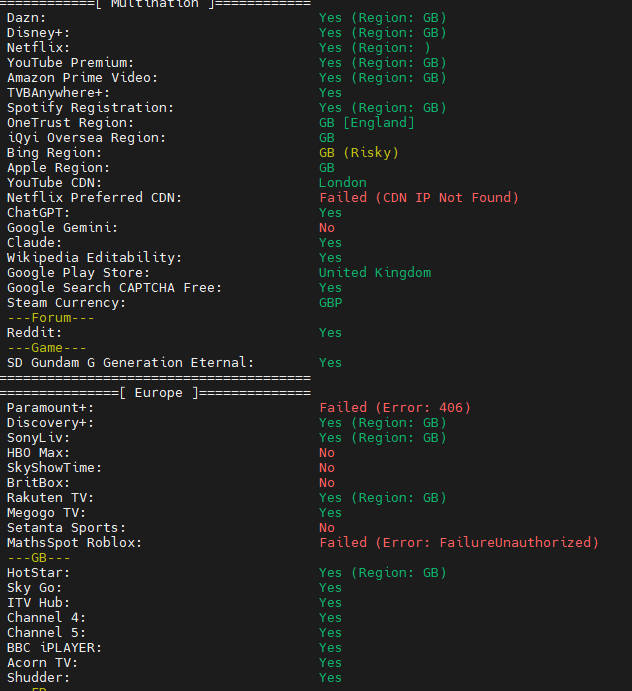Click the "Netflix Preferred CDN:" label
The image size is (632, 691).
(x=94, y=198)
